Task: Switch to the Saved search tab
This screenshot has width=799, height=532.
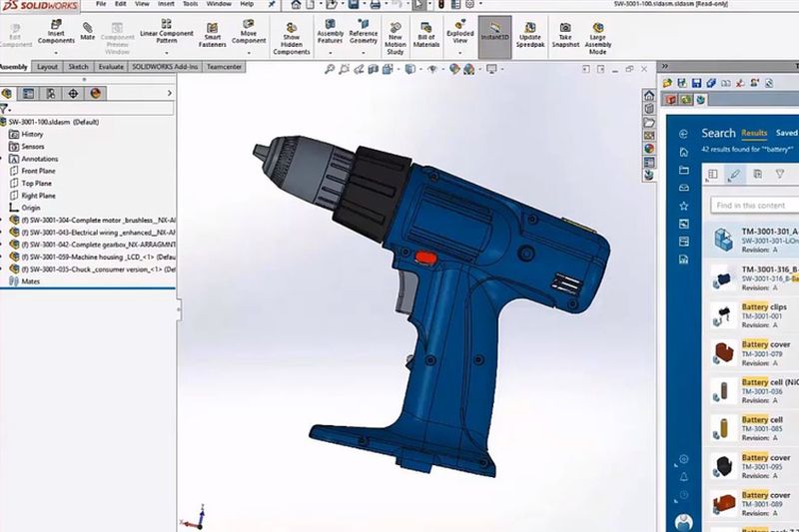Action: (x=787, y=133)
